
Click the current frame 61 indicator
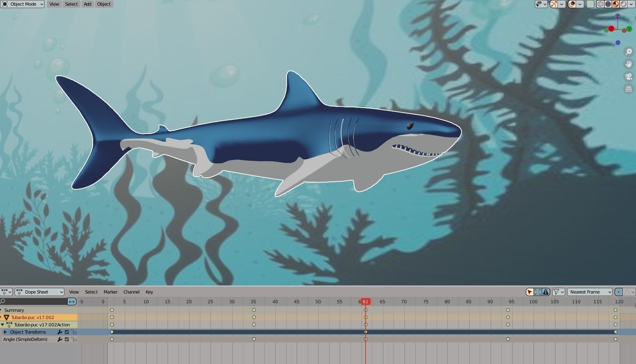click(366, 302)
